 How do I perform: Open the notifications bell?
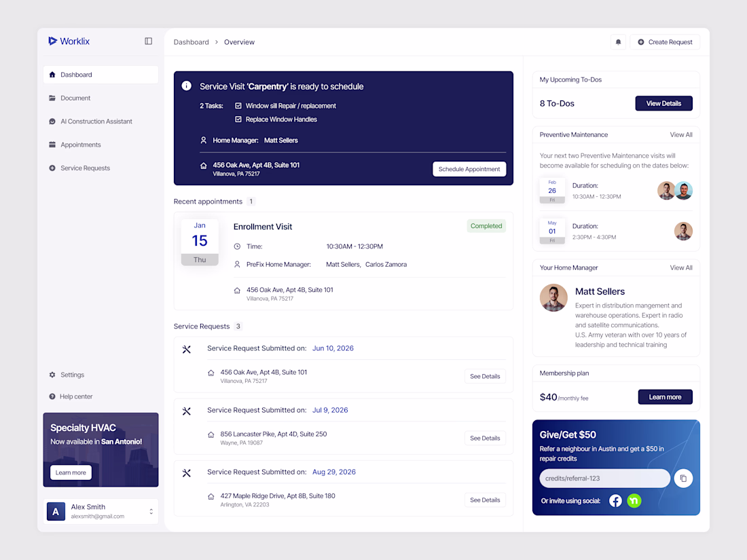click(619, 42)
